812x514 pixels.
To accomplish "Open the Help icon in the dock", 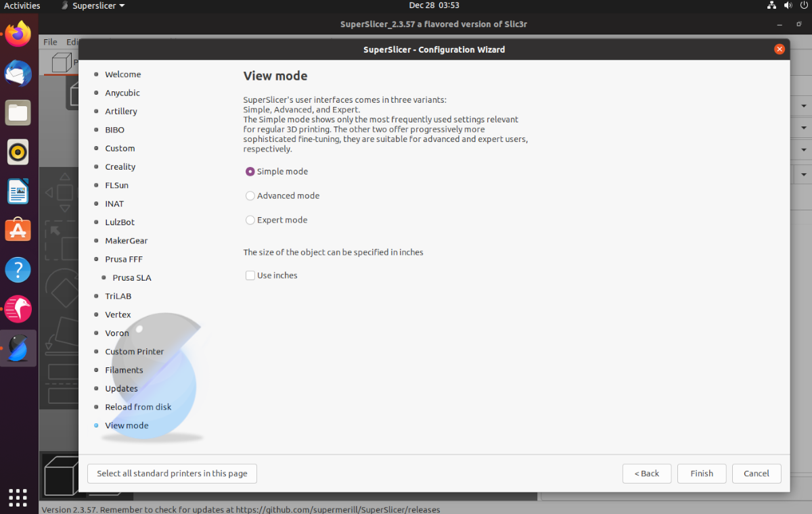I will (18, 270).
